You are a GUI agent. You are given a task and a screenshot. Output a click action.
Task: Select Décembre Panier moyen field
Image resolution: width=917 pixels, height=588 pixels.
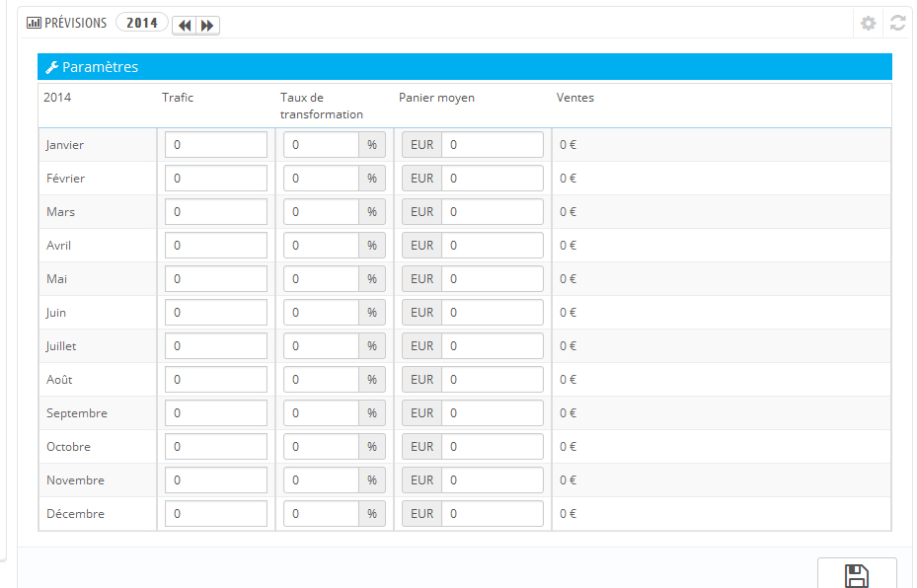coord(493,514)
